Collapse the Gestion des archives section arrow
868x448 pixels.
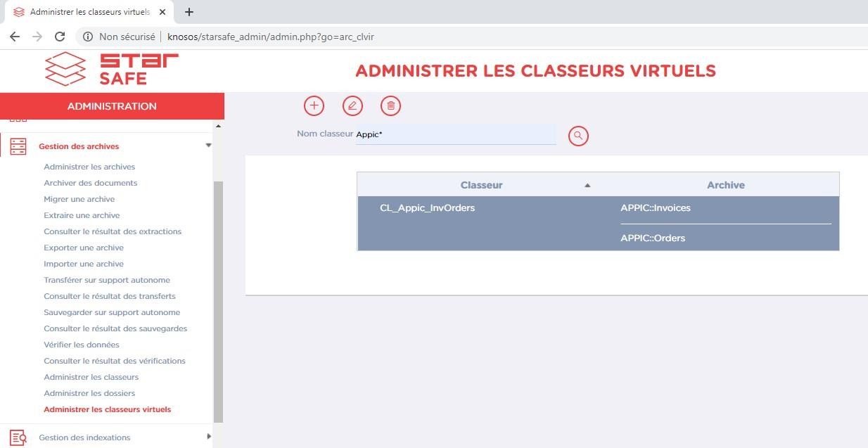tap(208, 146)
